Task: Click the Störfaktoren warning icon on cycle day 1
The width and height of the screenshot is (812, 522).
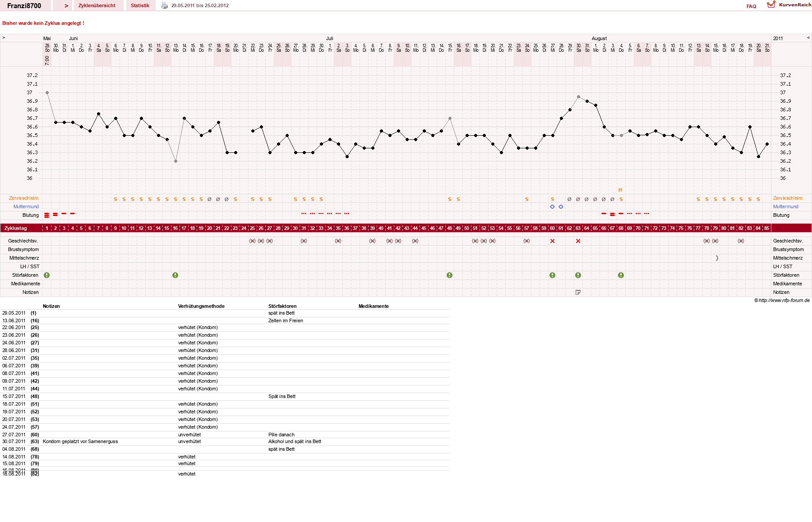Action: pos(47,275)
